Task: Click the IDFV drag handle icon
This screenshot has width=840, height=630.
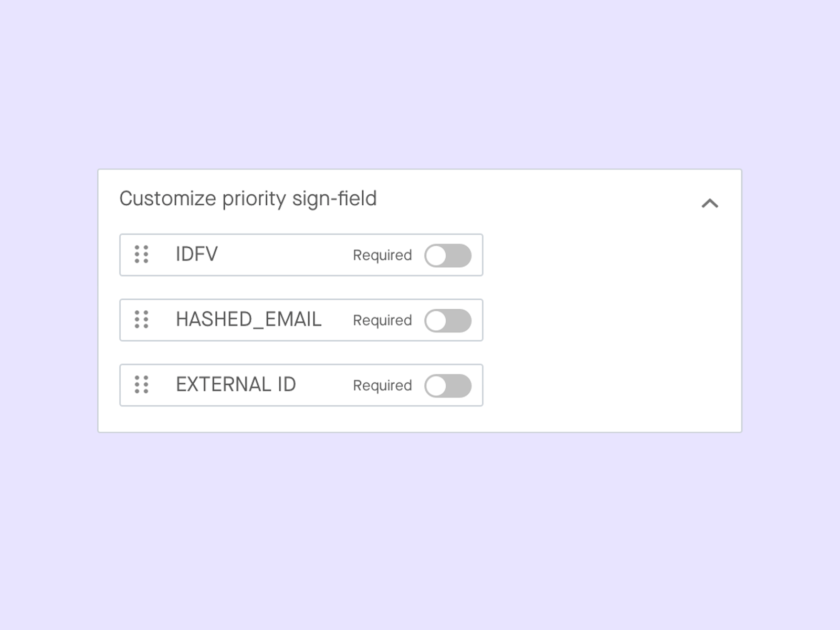Action: pyautogui.click(x=140, y=255)
